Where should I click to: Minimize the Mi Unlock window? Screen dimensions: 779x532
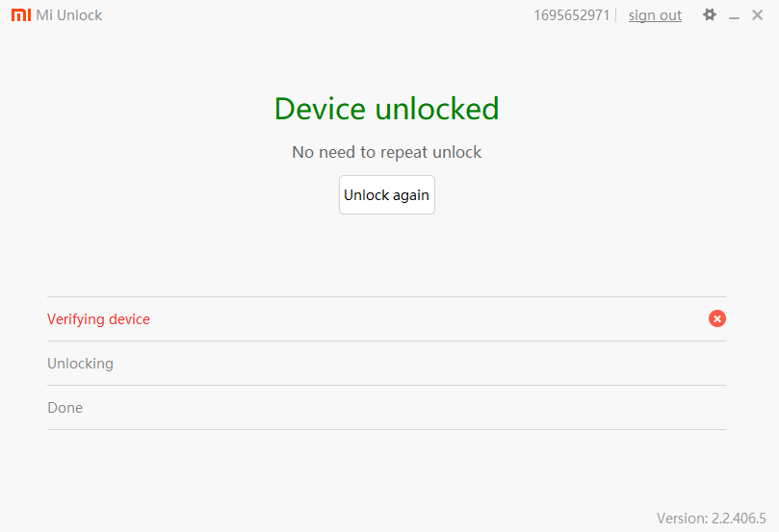[734, 16]
